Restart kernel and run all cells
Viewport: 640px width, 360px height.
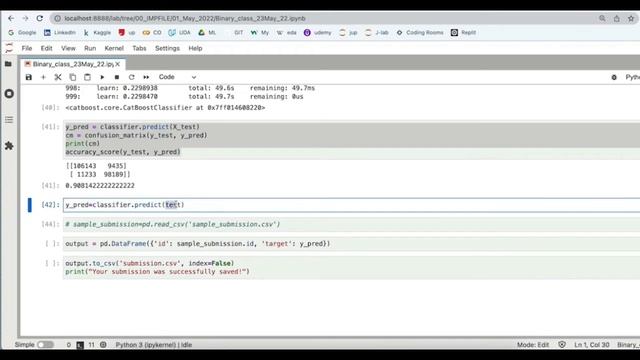tap(146, 77)
